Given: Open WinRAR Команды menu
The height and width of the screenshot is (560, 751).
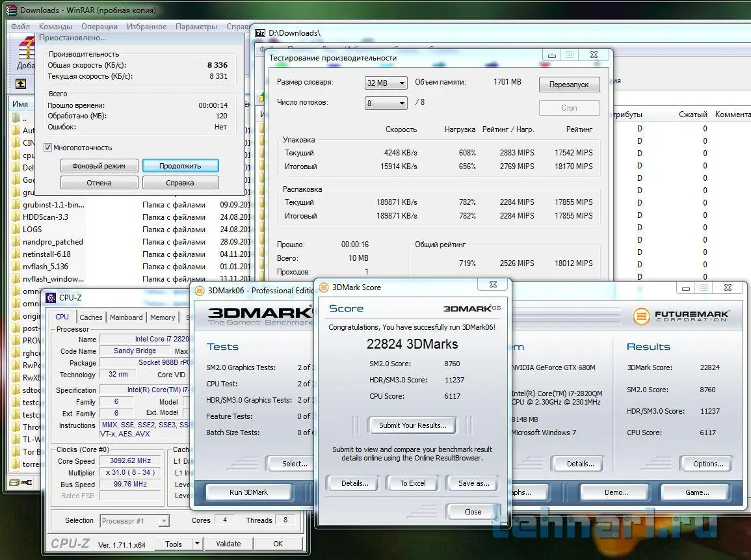Looking at the screenshot, I should pyautogui.click(x=55, y=27).
